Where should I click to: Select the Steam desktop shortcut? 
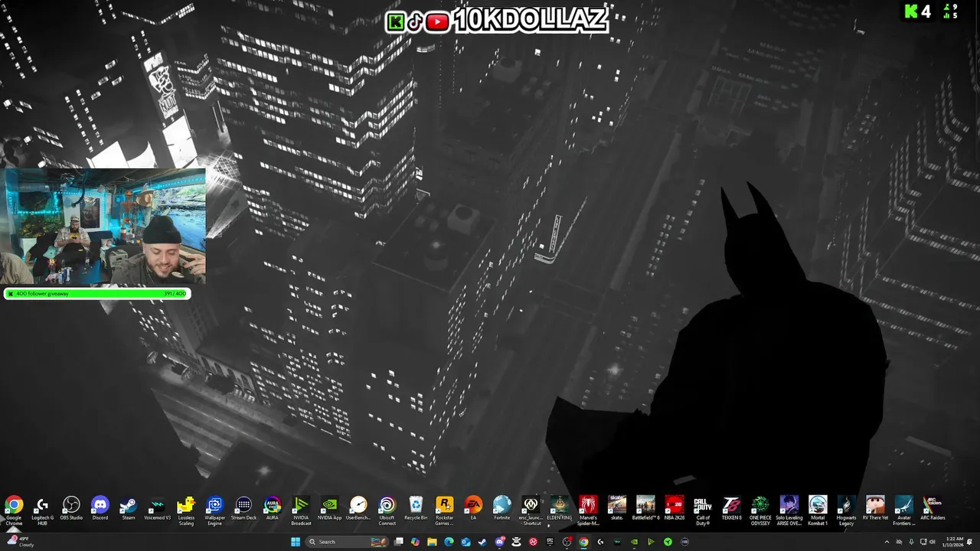tap(129, 508)
